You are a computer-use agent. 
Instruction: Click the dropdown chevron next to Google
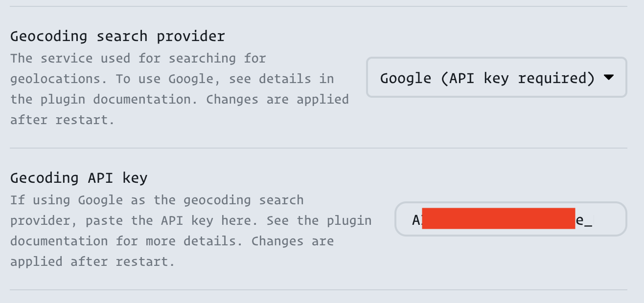coord(609,77)
